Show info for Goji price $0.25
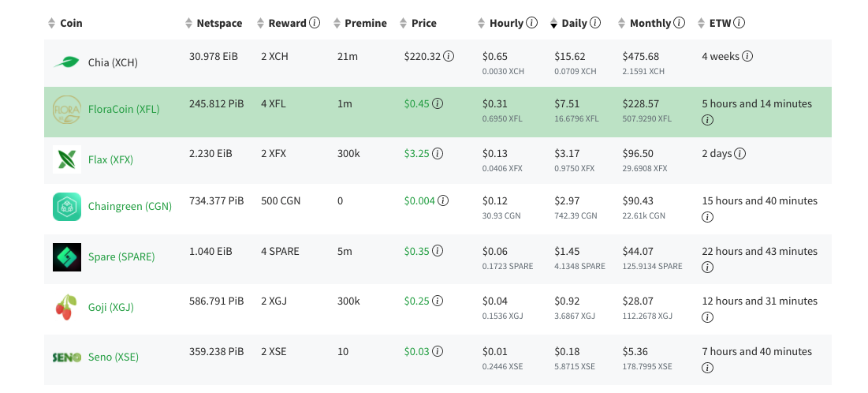 coord(438,301)
